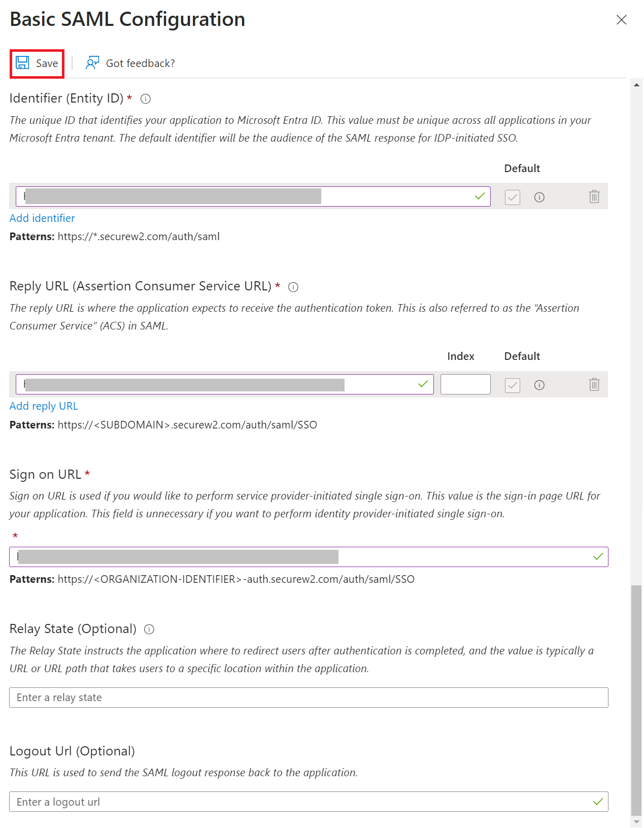Click info icon next to identifier Default checkbox
The height and width of the screenshot is (828, 644).
click(539, 197)
